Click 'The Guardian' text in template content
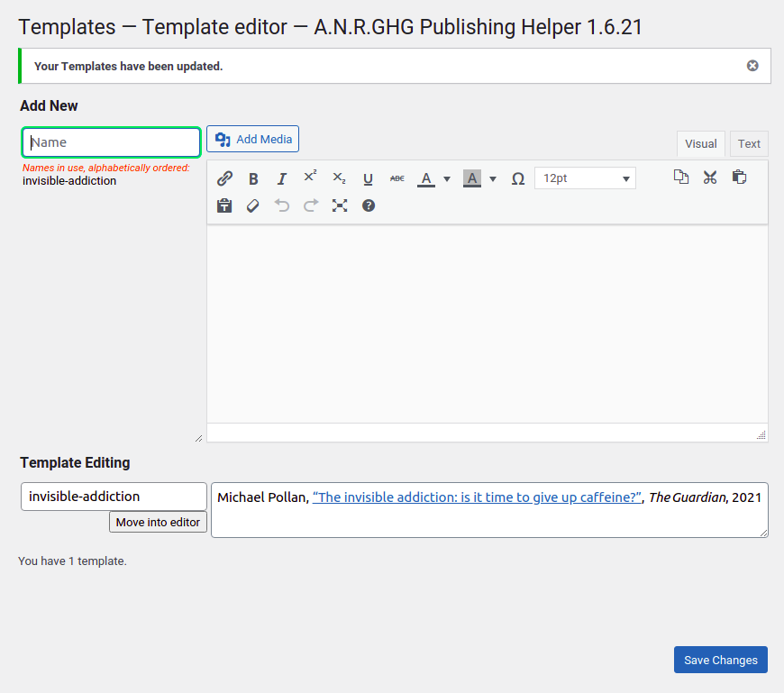Image resolution: width=784 pixels, height=693 pixels. (687, 497)
